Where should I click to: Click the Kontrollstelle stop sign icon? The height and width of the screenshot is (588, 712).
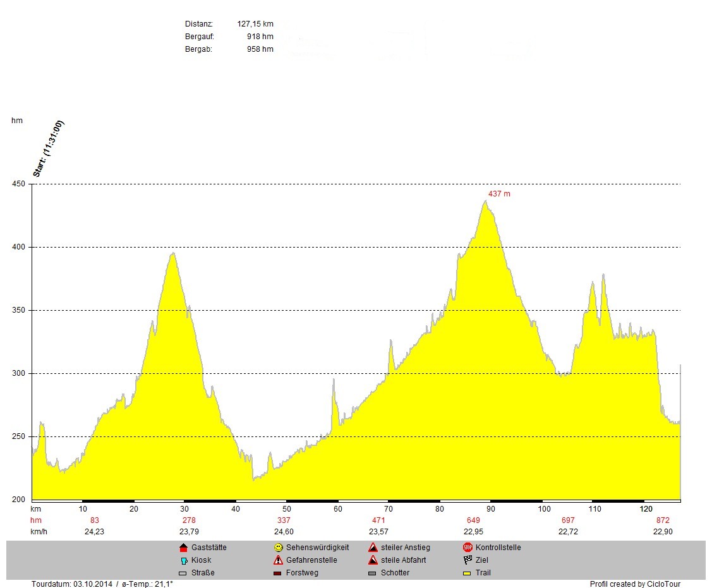(x=468, y=548)
